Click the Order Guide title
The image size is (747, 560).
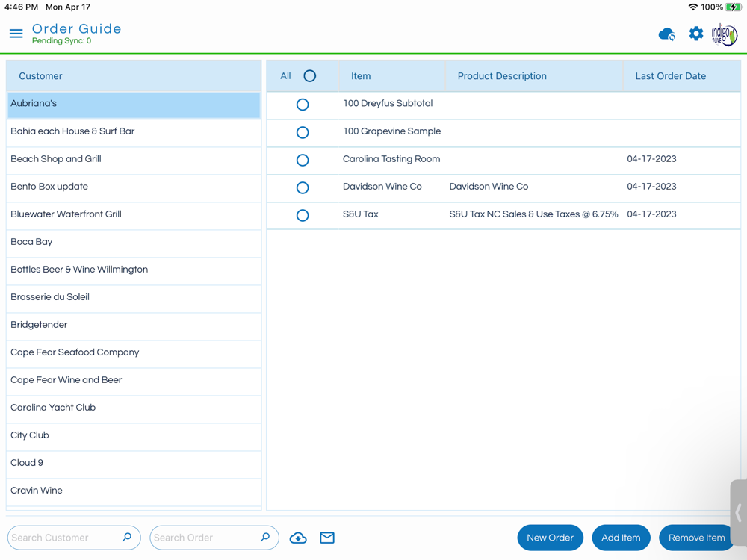tap(77, 28)
